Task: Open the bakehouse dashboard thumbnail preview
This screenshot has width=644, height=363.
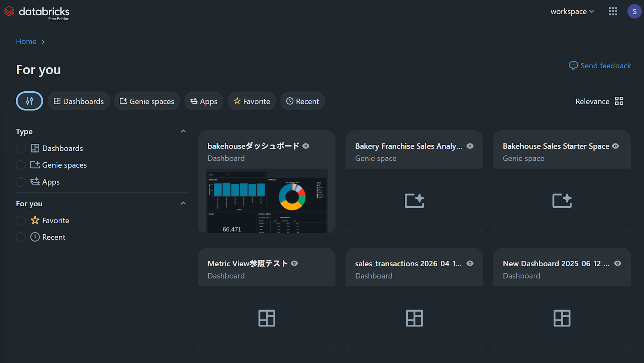Action: [x=267, y=200]
